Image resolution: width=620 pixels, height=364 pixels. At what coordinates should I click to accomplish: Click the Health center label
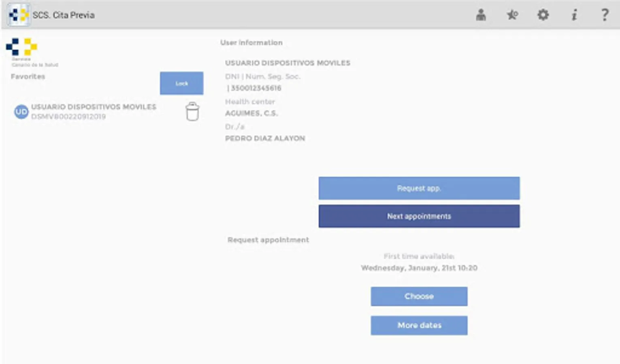[x=250, y=102]
